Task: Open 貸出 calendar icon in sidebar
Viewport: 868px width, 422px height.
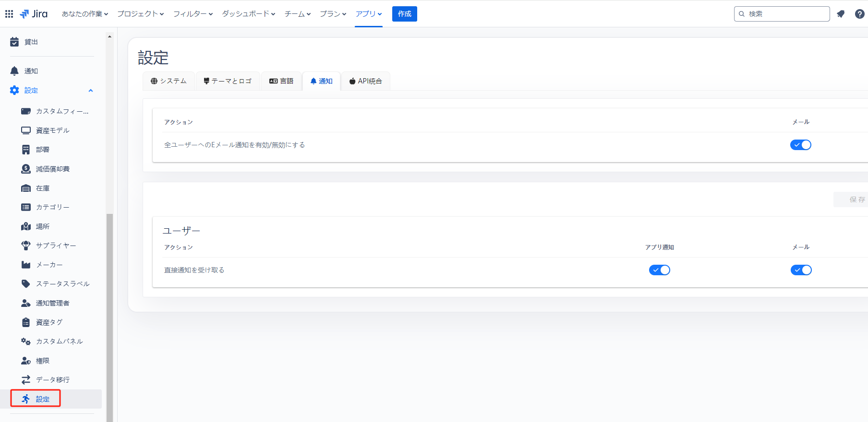Action: [x=14, y=42]
